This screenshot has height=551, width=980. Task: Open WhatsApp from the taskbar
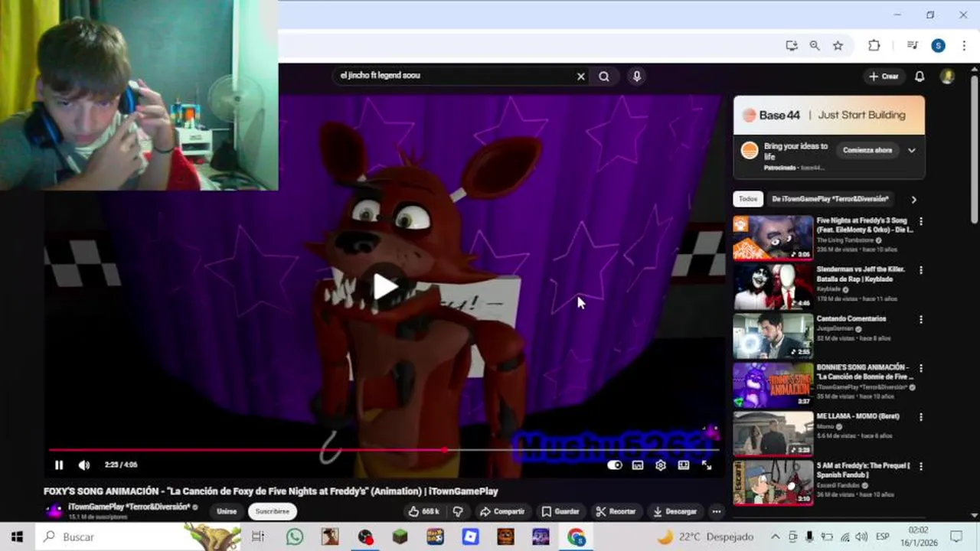click(295, 537)
